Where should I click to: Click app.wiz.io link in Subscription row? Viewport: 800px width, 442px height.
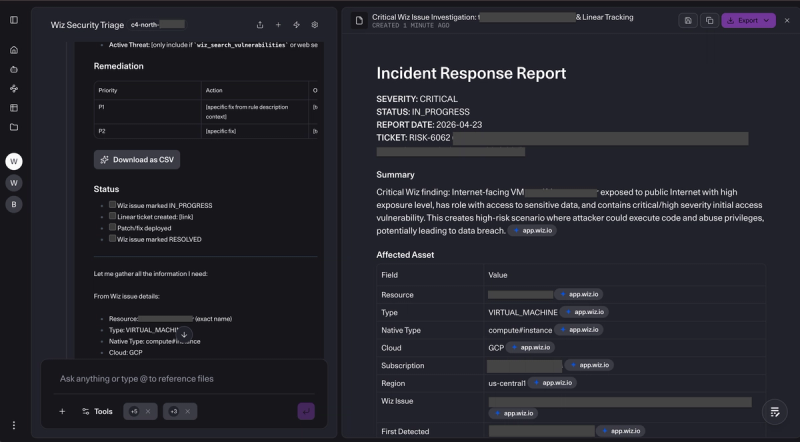[x=589, y=365]
